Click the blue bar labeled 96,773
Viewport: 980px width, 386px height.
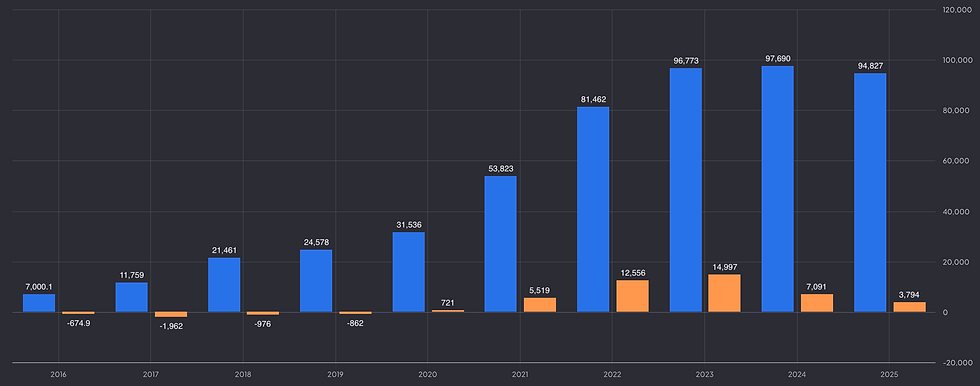pos(686,190)
